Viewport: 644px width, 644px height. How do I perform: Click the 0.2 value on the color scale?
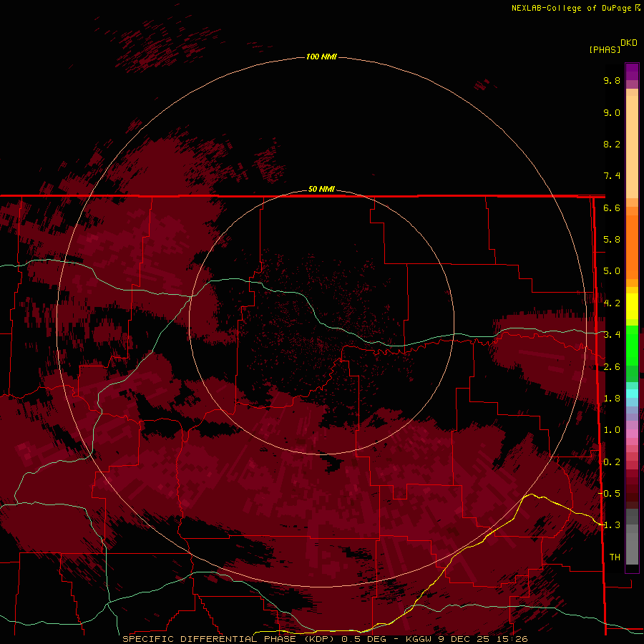[x=612, y=462]
